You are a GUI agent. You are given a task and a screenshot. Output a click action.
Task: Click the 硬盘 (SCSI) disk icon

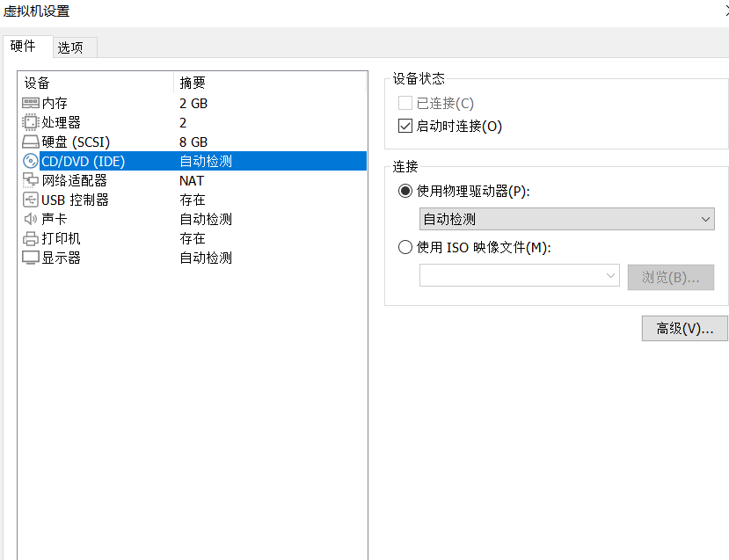point(32,142)
